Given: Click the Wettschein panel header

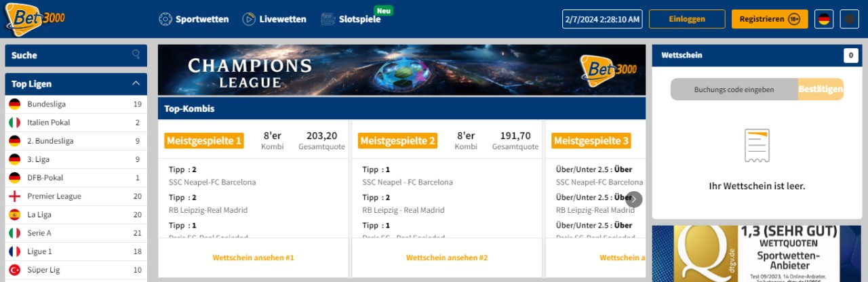Looking at the screenshot, I should point(757,56).
